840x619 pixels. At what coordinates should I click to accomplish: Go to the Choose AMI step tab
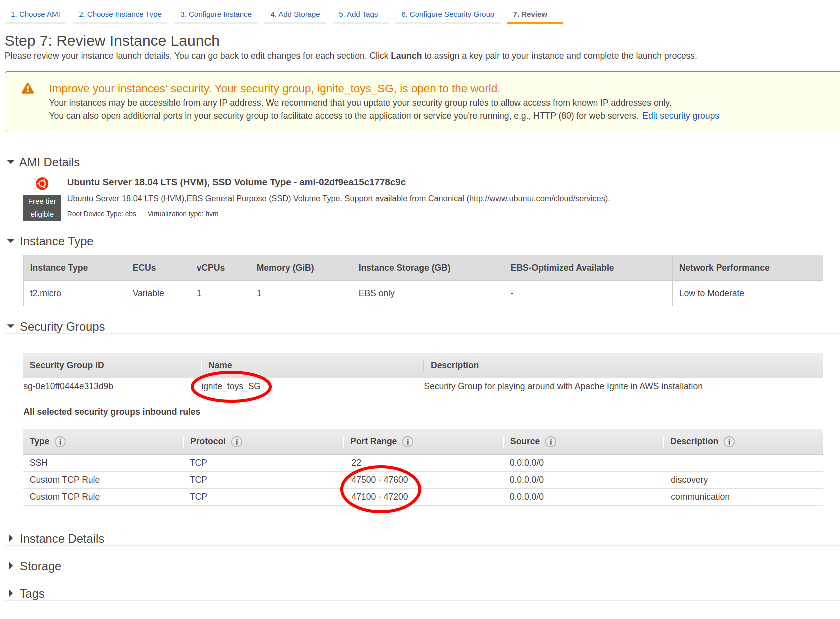36,14
